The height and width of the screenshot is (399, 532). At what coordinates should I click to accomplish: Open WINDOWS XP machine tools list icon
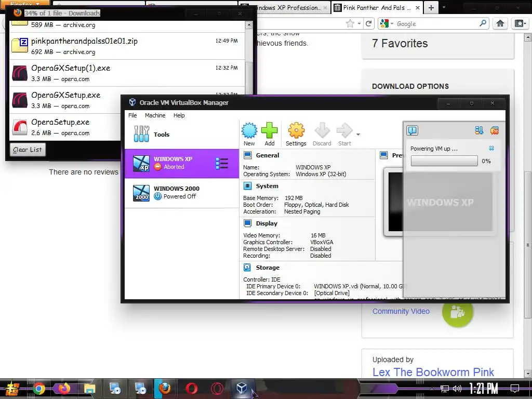pyautogui.click(x=222, y=164)
